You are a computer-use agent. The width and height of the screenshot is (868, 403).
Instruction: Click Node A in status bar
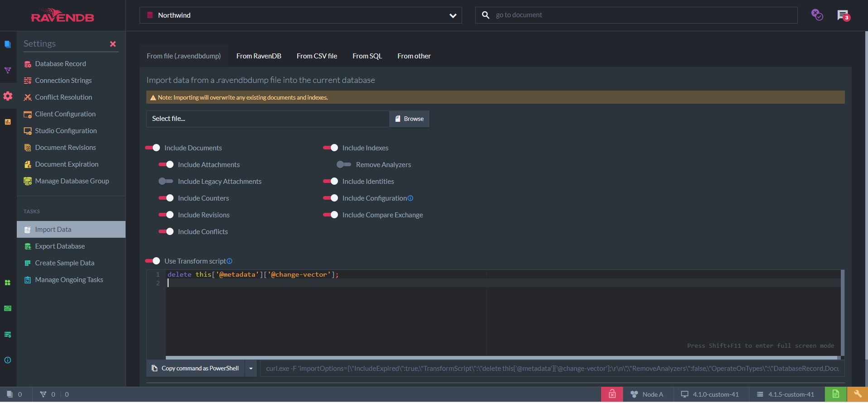point(647,394)
